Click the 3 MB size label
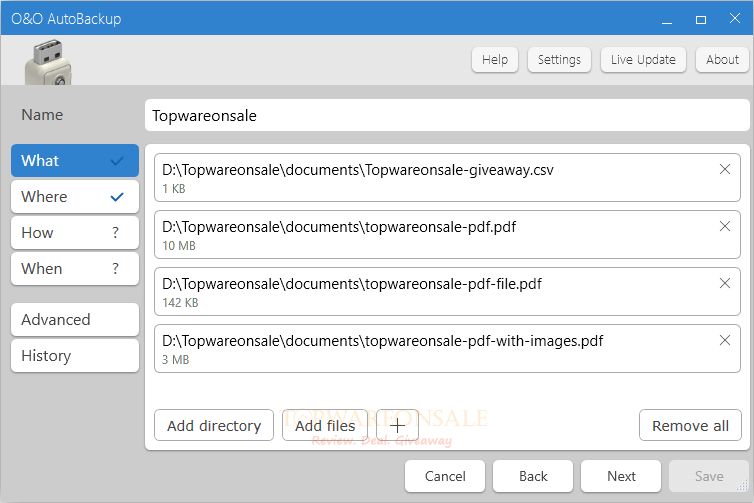Viewport: 754px width, 503px height. click(x=176, y=360)
